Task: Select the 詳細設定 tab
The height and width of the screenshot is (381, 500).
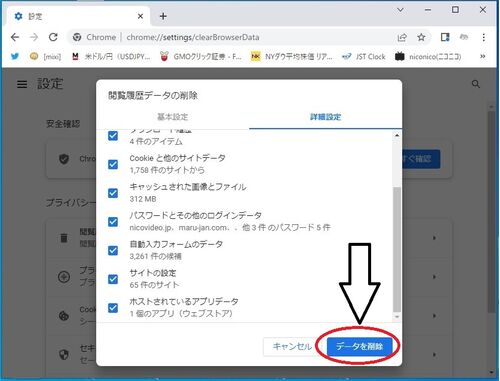Action: (325, 117)
